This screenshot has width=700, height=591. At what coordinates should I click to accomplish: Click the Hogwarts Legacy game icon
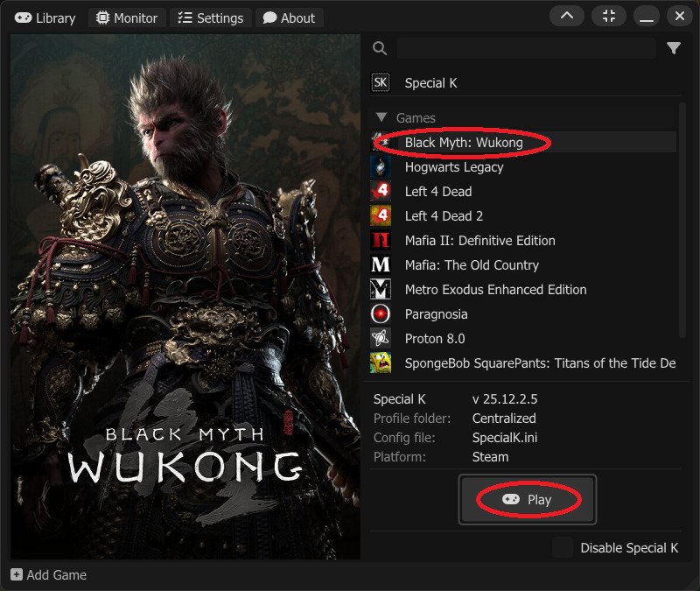[381, 167]
